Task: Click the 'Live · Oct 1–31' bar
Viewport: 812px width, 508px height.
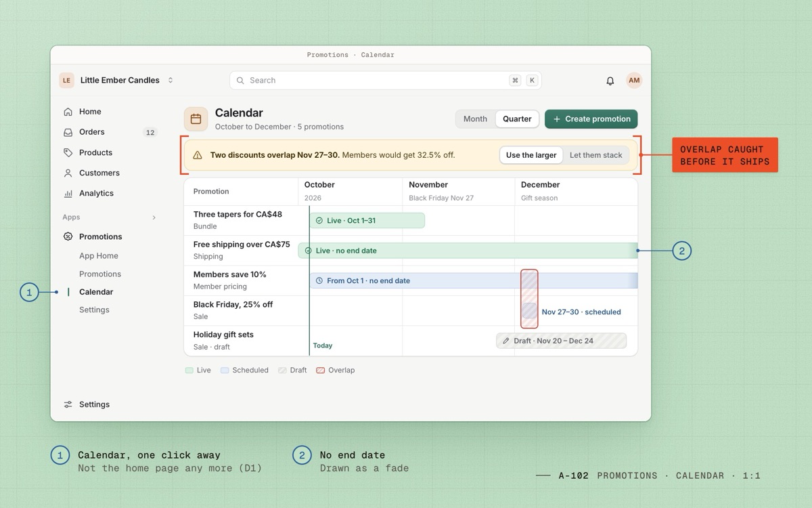Action: click(x=367, y=221)
